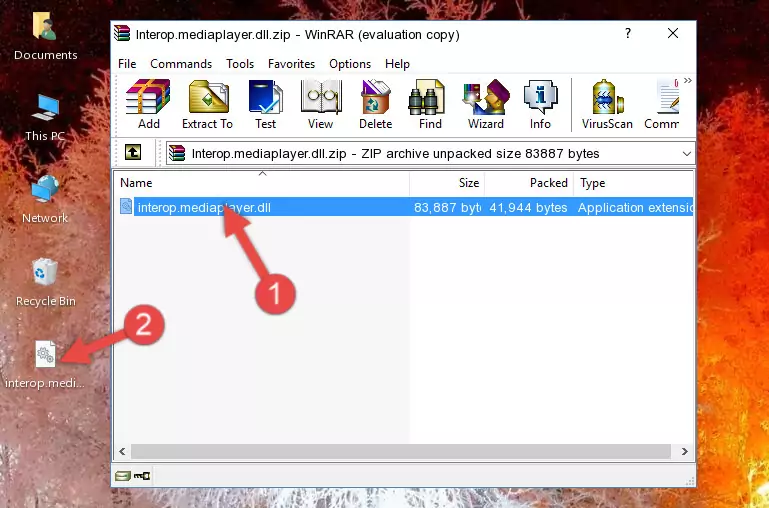Click the horizontal scrollbar thumb
The height and width of the screenshot is (508, 769).
[x=401, y=452]
